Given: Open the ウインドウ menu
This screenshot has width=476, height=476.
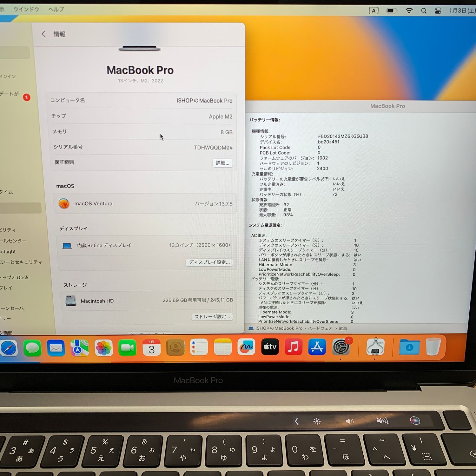Looking at the screenshot, I should tap(26, 9).
